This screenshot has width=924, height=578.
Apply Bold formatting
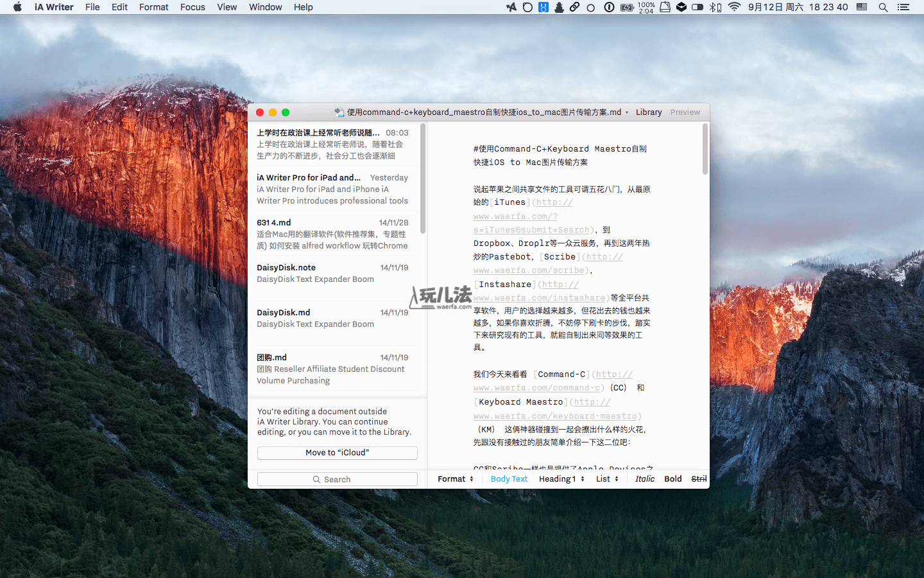(x=673, y=478)
